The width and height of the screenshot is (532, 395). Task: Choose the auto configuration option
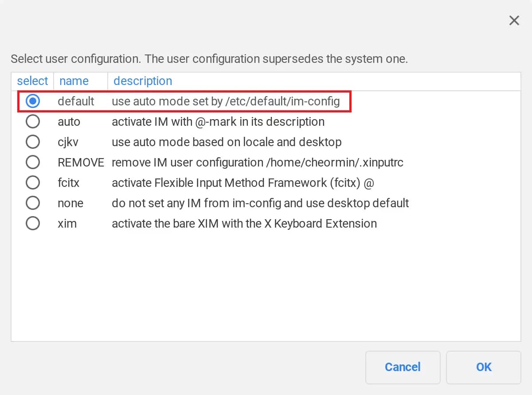click(x=33, y=121)
